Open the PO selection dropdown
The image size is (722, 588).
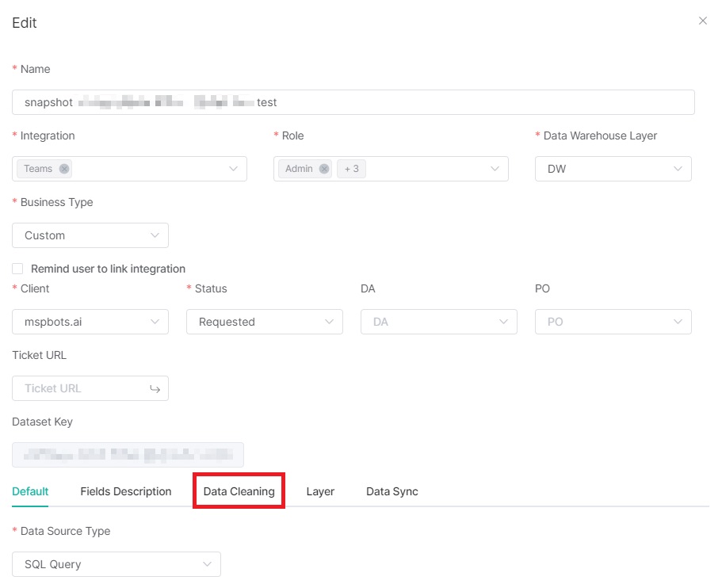[x=613, y=322]
